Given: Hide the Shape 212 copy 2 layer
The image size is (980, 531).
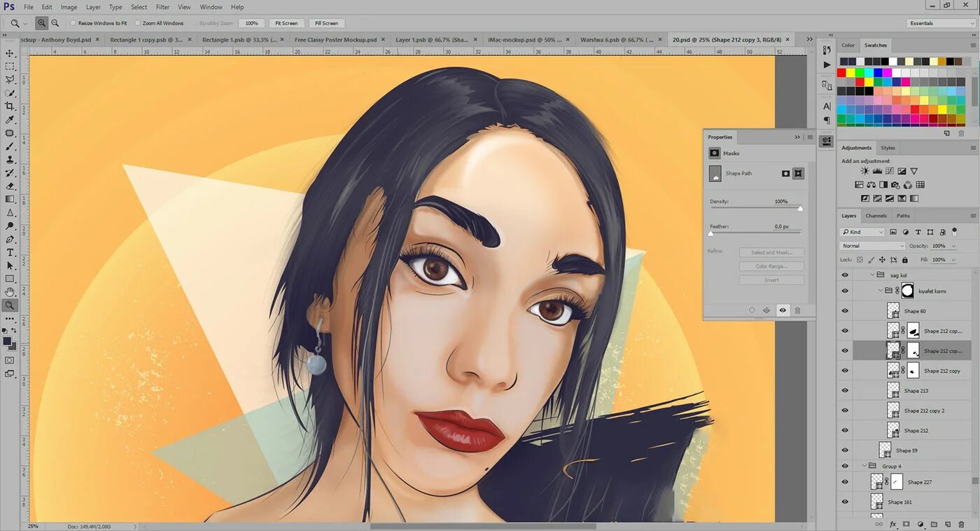Looking at the screenshot, I should pyautogui.click(x=845, y=411).
